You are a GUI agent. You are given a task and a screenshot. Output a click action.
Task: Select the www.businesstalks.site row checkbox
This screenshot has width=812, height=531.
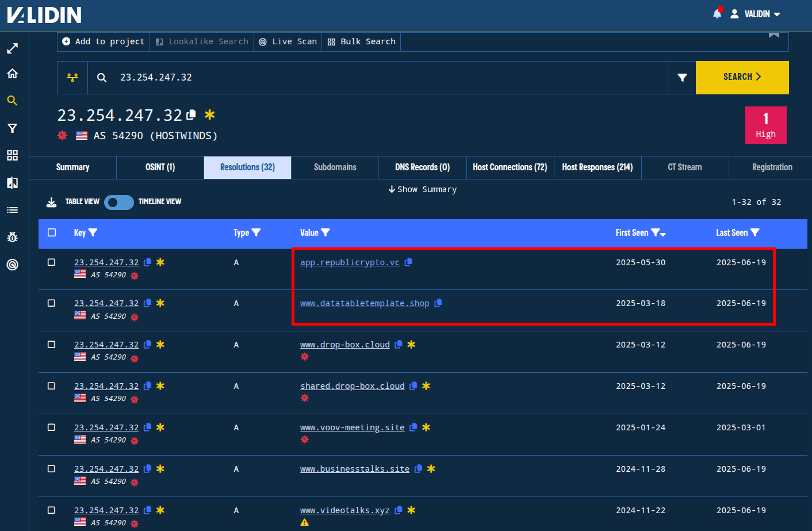51,469
